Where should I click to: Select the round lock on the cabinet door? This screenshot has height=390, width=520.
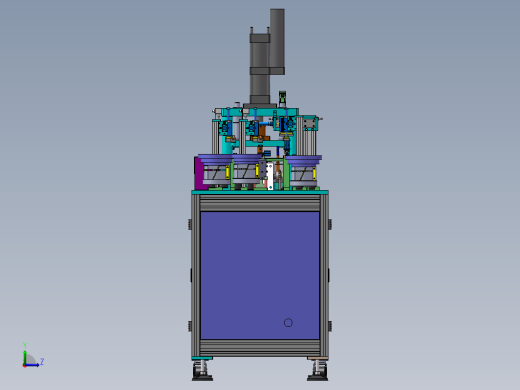point(288,323)
